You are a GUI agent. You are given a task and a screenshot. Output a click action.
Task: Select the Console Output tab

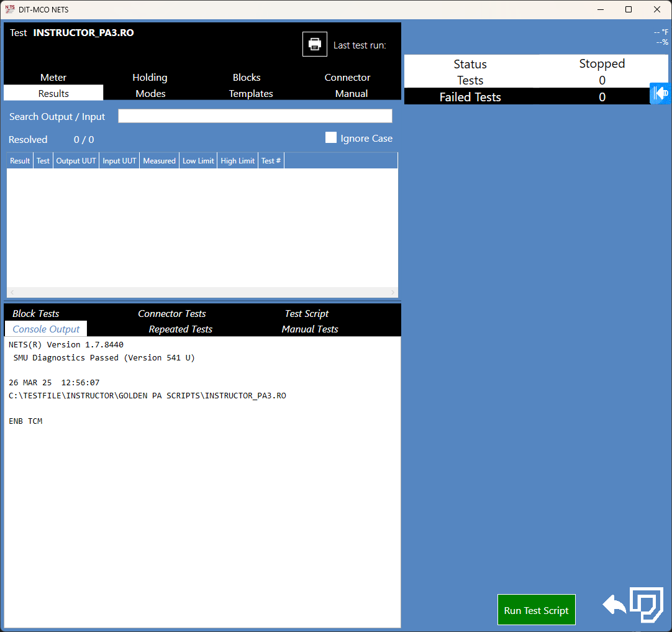46,329
